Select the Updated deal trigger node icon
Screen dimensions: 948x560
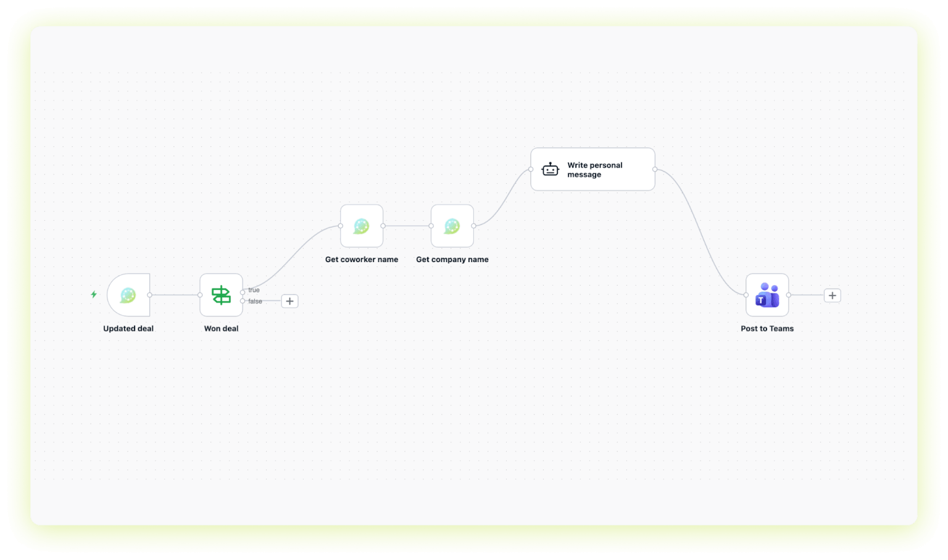[x=128, y=295]
